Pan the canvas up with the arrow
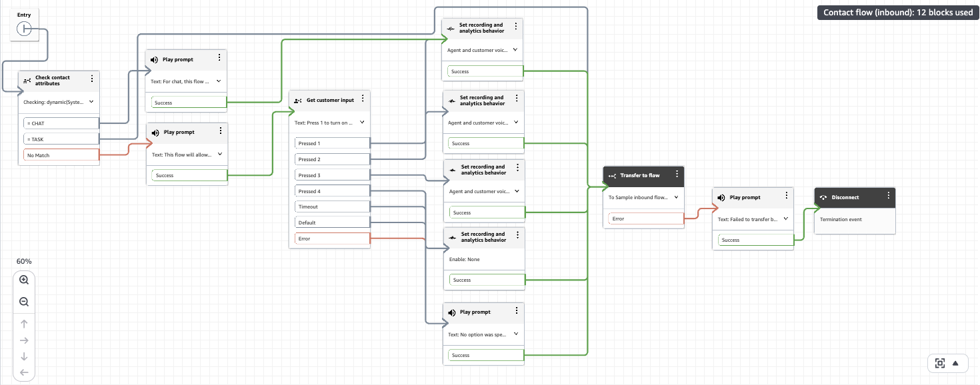This screenshot has height=385, width=980. pos(24,324)
